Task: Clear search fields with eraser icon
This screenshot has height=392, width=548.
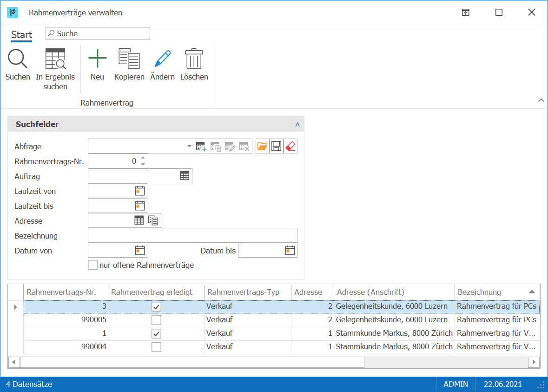Action: [x=291, y=146]
